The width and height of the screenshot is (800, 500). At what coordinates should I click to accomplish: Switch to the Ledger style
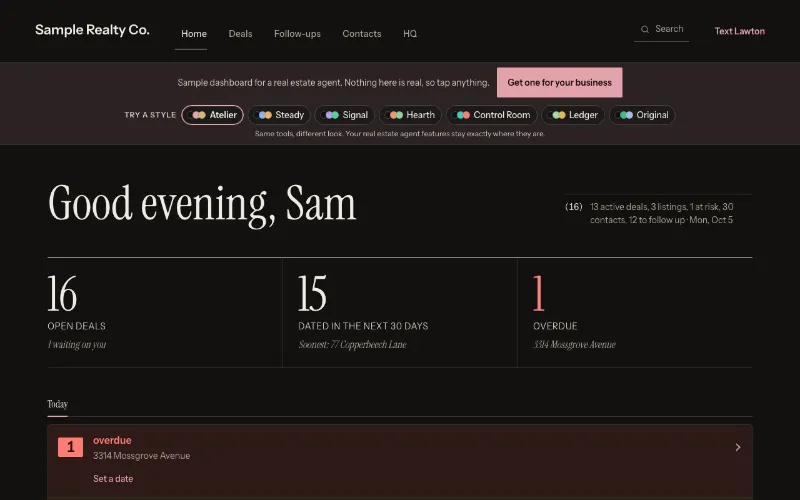pyautogui.click(x=573, y=115)
